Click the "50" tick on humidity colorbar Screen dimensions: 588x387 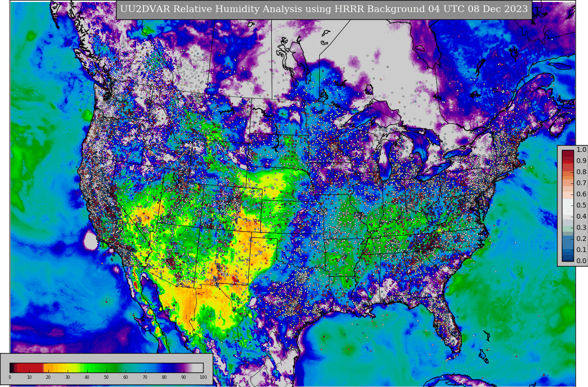pyautogui.click(x=106, y=377)
